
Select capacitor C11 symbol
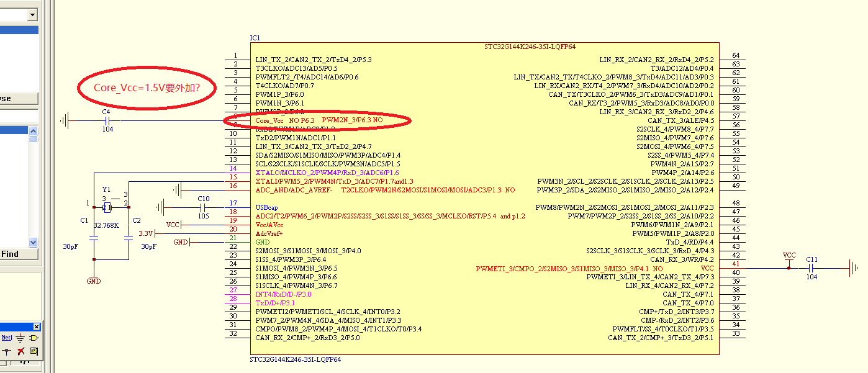pyautogui.click(x=811, y=268)
